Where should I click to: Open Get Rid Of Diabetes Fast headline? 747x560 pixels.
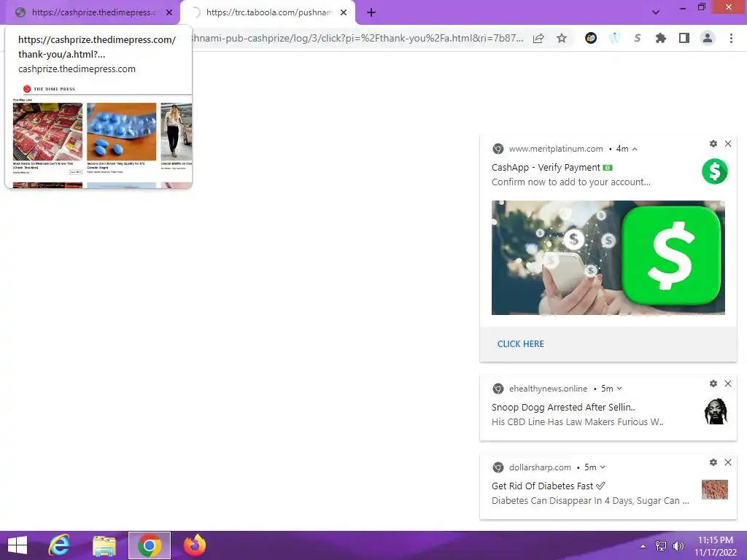tap(549, 486)
